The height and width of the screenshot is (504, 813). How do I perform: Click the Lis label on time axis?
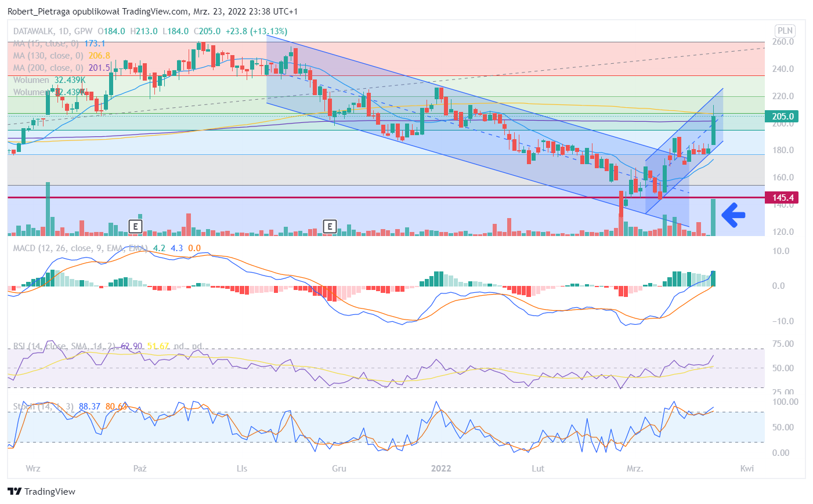(x=242, y=469)
